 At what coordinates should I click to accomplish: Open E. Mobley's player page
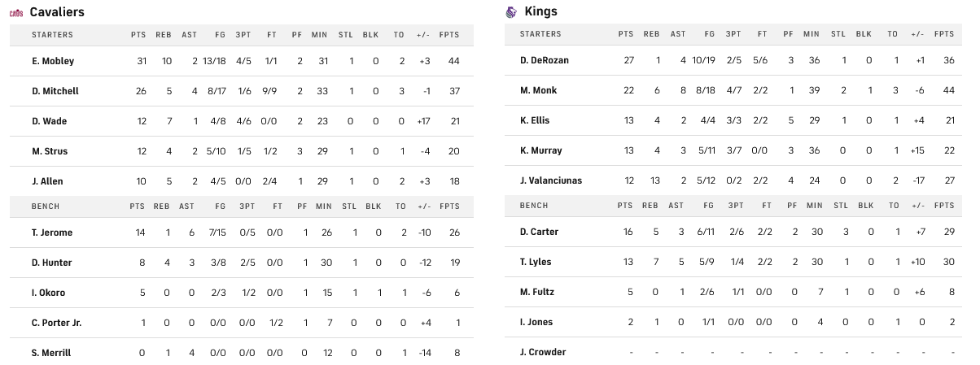(x=52, y=61)
